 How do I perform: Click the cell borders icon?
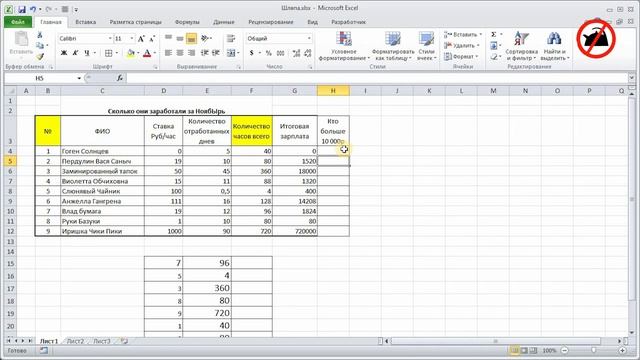(108, 53)
